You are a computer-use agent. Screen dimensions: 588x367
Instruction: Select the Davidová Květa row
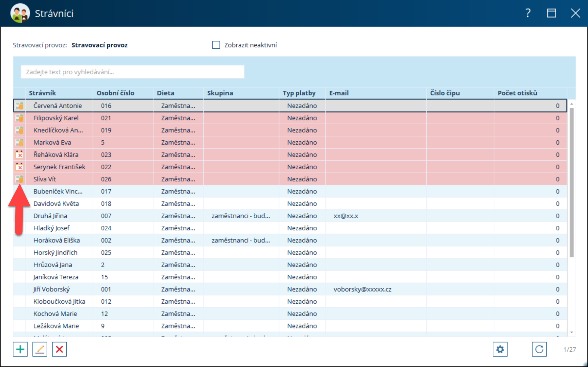pyautogui.click(x=290, y=204)
